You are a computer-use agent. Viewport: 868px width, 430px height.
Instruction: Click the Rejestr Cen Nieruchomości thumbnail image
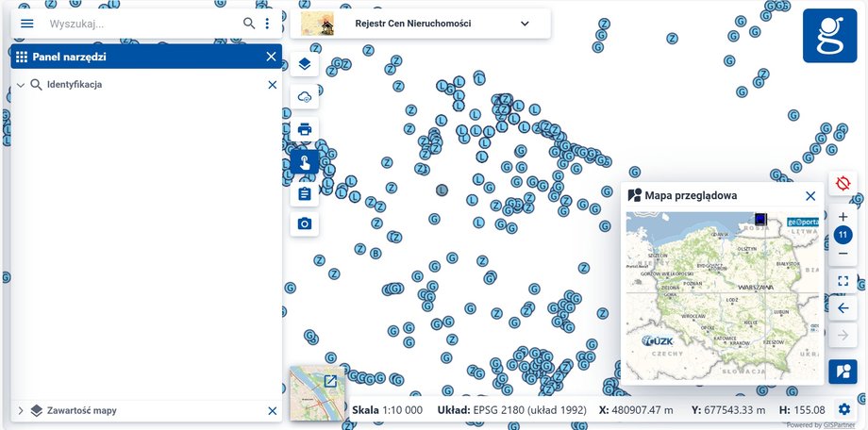[317, 24]
